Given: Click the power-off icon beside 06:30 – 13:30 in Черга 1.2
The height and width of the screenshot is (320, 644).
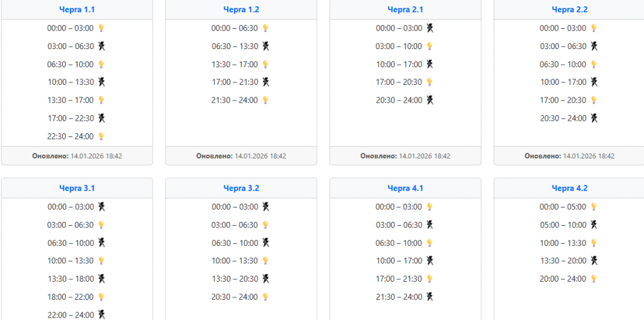Looking at the screenshot, I should tap(265, 47).
